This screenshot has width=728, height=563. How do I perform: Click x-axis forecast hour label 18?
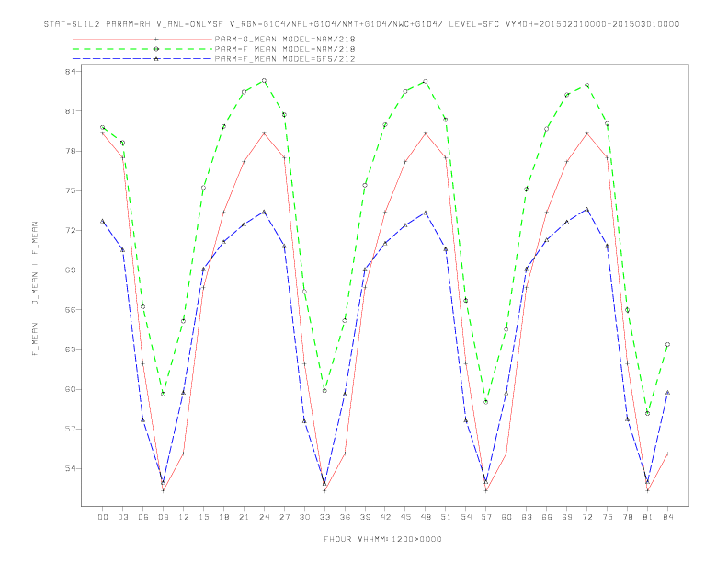[x=223, y=517]
